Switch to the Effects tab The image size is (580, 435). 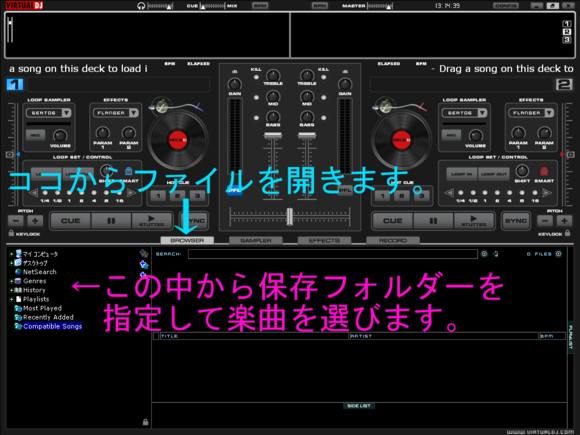click(x=324, y=240)
